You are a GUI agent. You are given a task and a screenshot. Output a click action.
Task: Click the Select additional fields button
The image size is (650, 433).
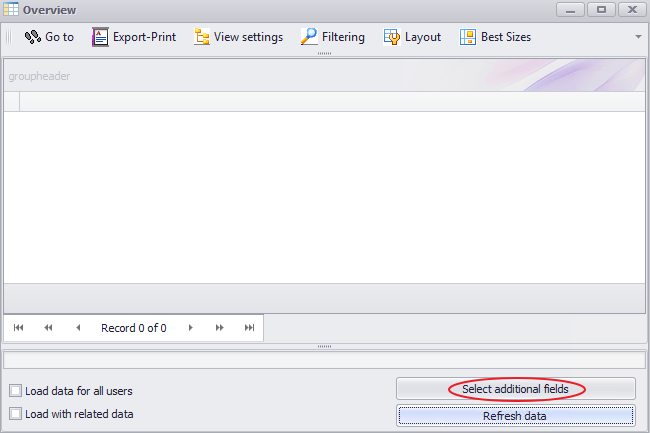[515, 389]
